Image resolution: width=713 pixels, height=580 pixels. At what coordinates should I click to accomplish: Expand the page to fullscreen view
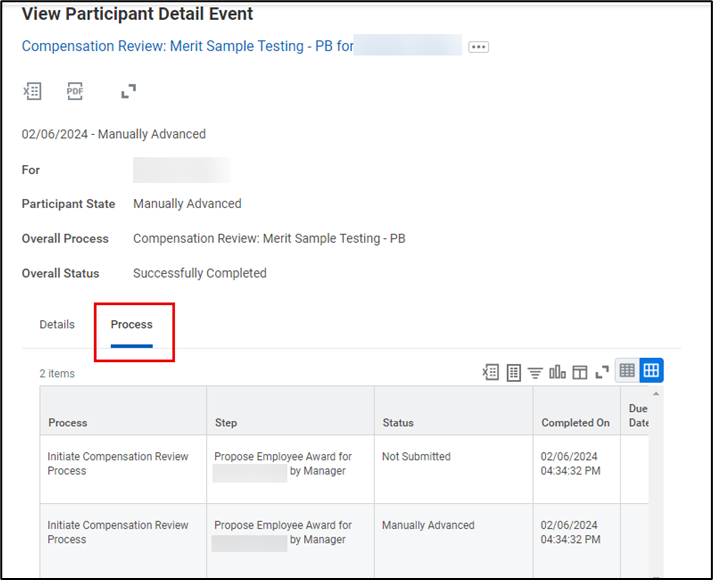(128, 91)
